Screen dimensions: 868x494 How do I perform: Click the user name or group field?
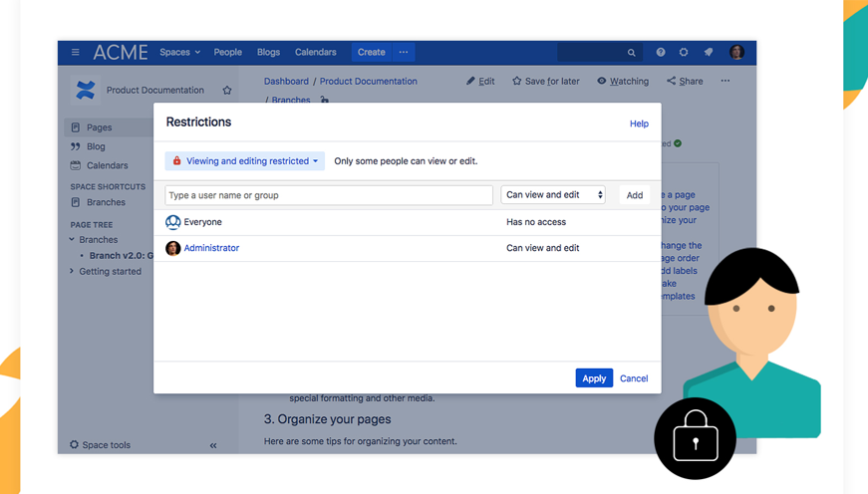(x=329, y=195)
